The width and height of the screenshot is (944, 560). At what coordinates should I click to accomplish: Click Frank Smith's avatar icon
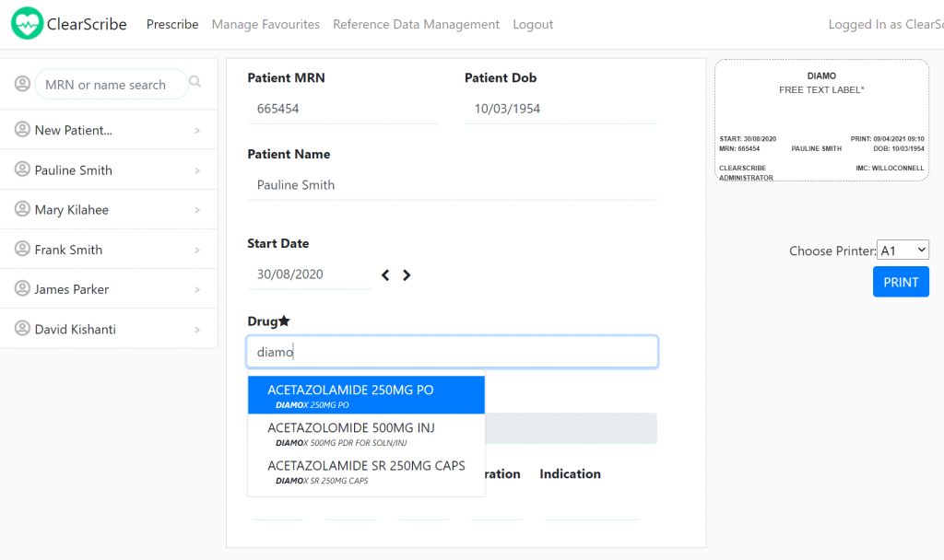pyautogui.click(x=22, y=249)
